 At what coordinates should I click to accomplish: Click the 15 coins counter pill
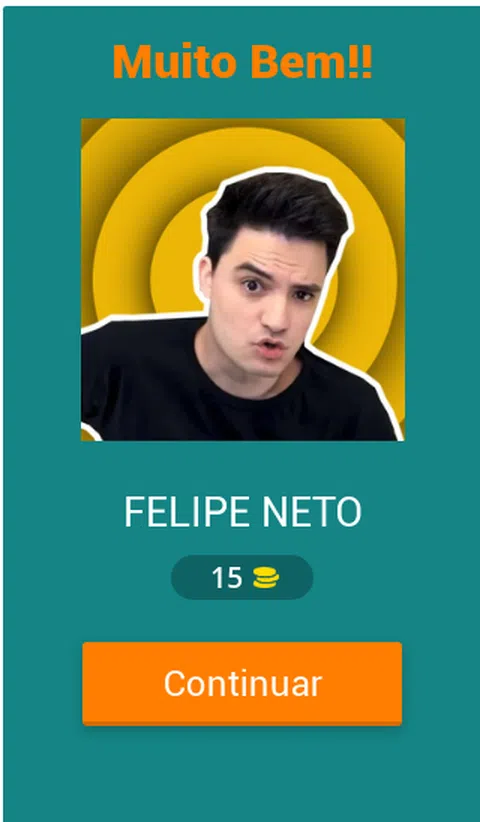(x=242, y=578)
